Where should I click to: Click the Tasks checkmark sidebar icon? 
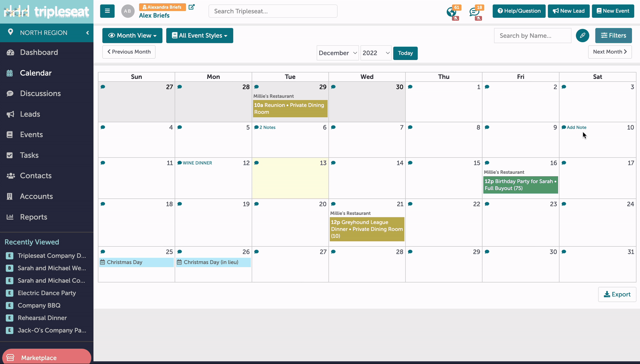pos(9,155)
